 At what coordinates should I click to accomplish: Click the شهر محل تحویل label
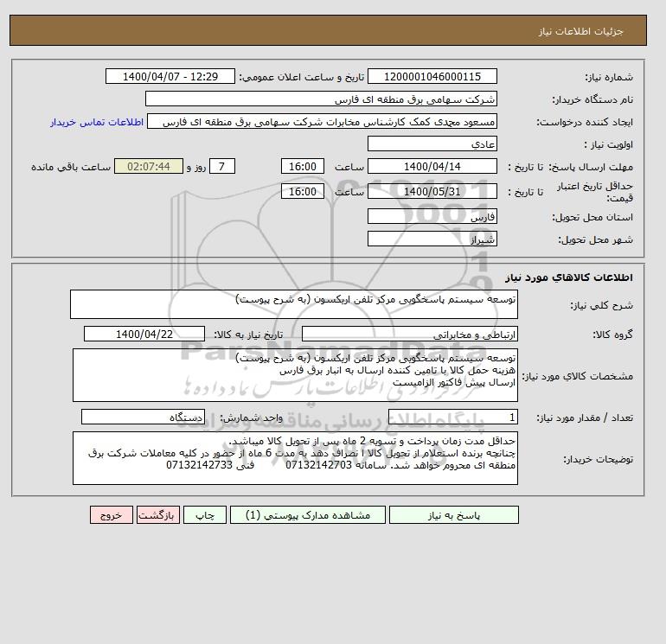(x=595, y=239)
